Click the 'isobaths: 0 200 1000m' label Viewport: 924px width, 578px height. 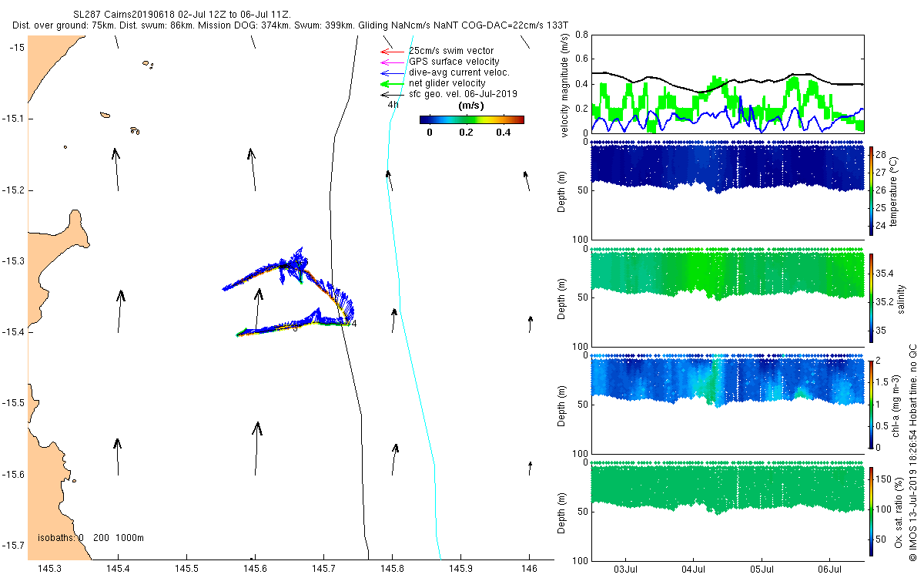(x=91, y=537)
